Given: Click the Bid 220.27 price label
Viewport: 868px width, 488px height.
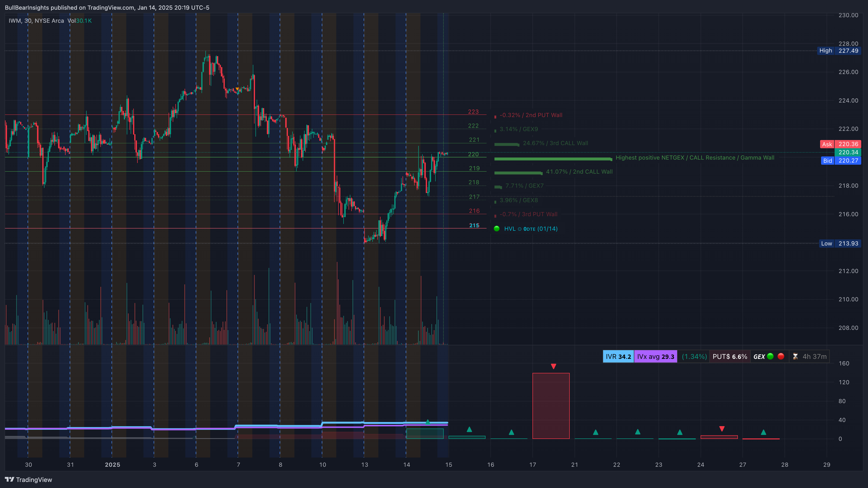Looking at the screenshot, I should [841, 161].
